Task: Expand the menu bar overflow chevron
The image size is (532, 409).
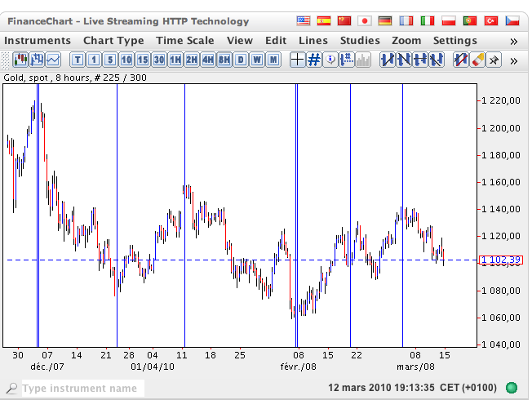Action: (513, 40)
